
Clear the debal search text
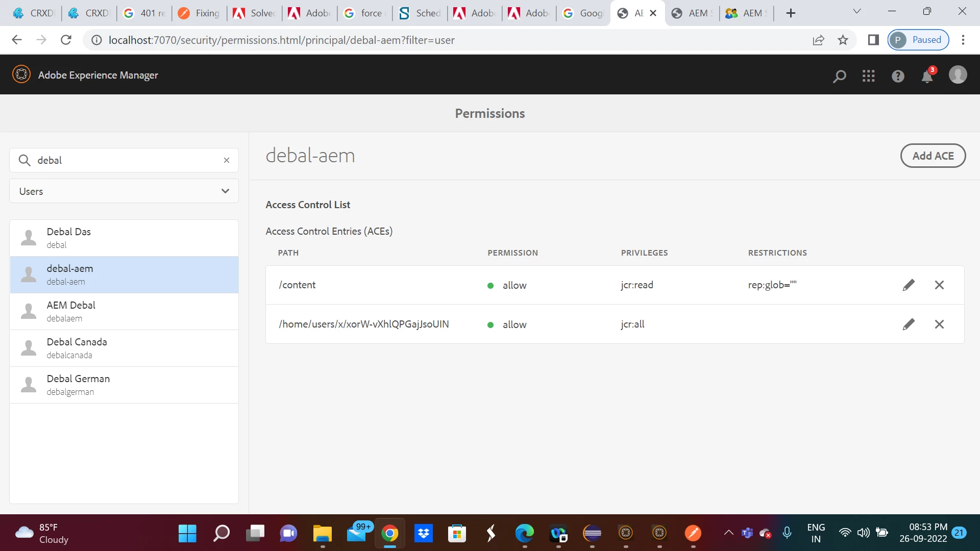click(x=227, y=160)
